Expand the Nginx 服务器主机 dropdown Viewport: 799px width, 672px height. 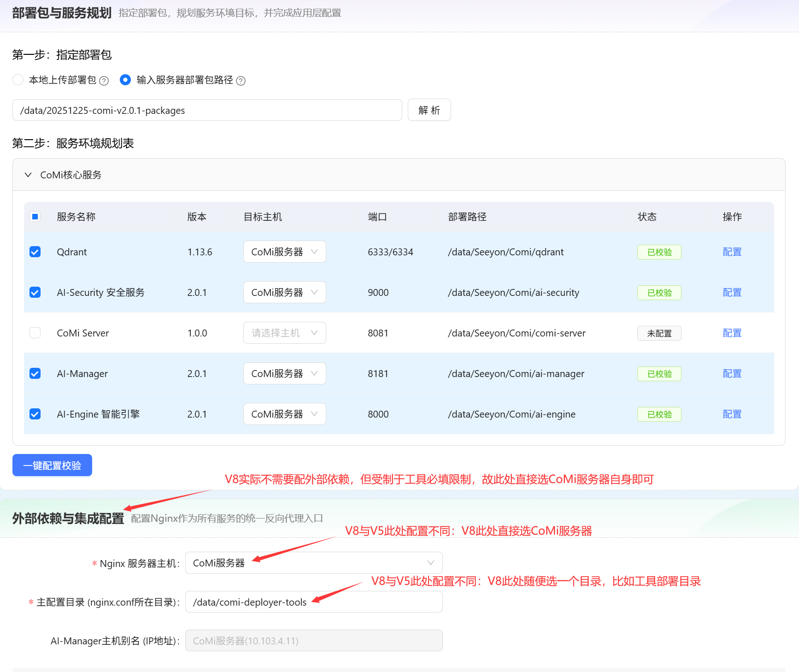313,563
